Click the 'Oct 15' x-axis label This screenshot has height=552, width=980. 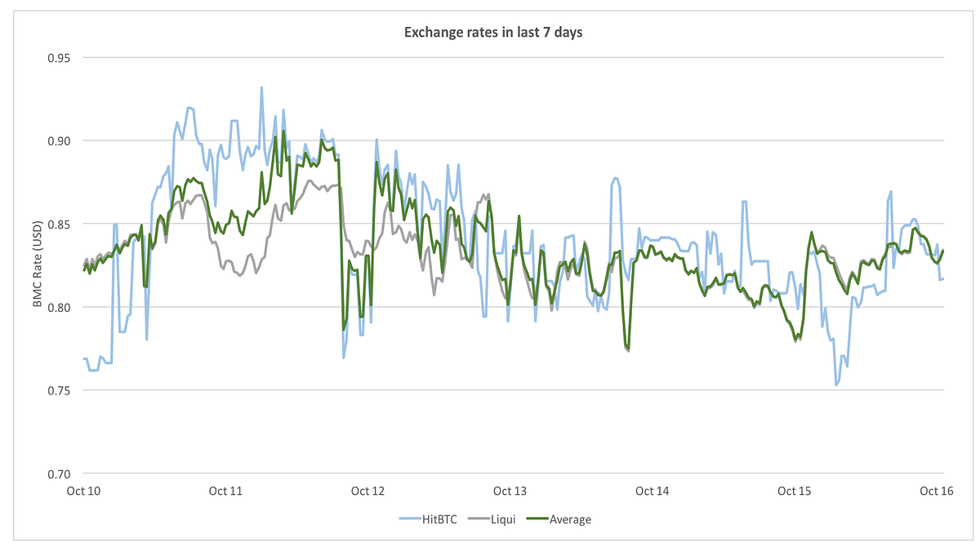(x=794, y=492)
